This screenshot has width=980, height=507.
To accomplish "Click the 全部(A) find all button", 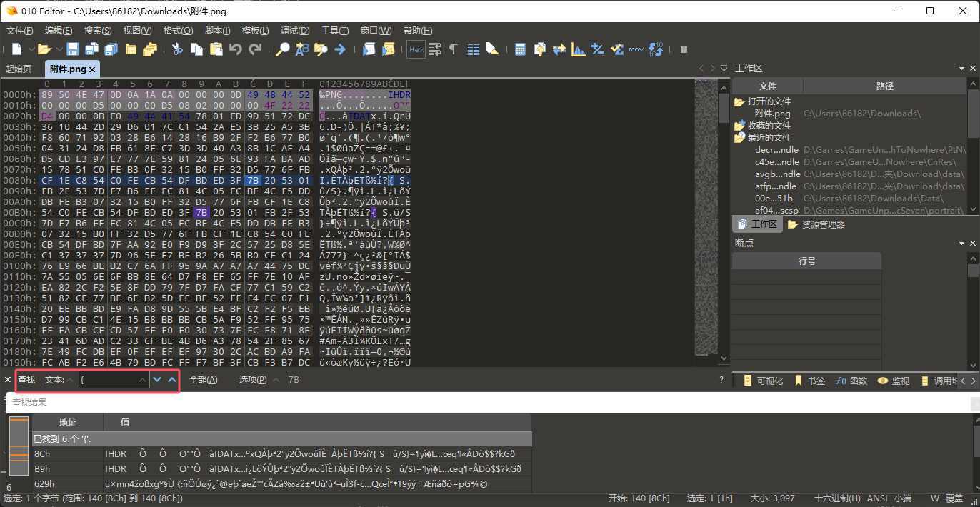I will click(204, 380).
